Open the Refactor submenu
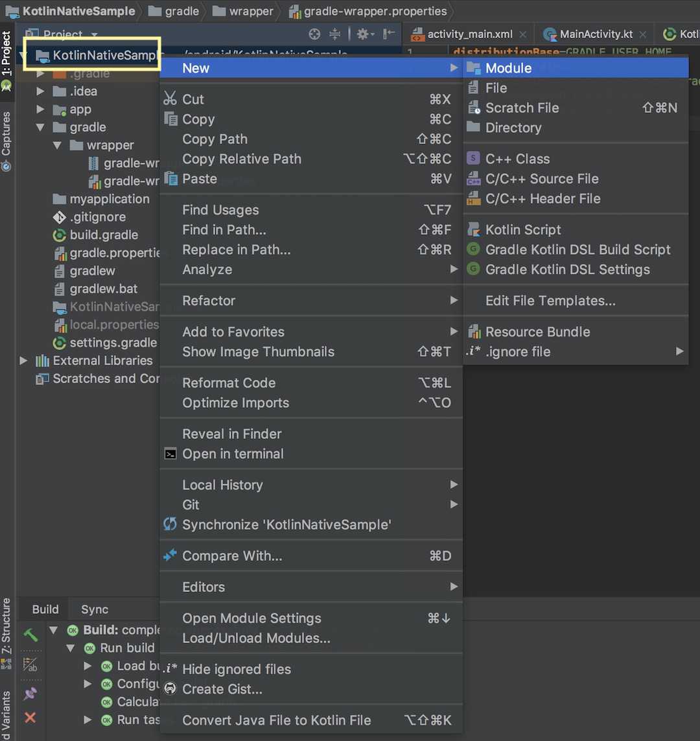 (311, 301)
